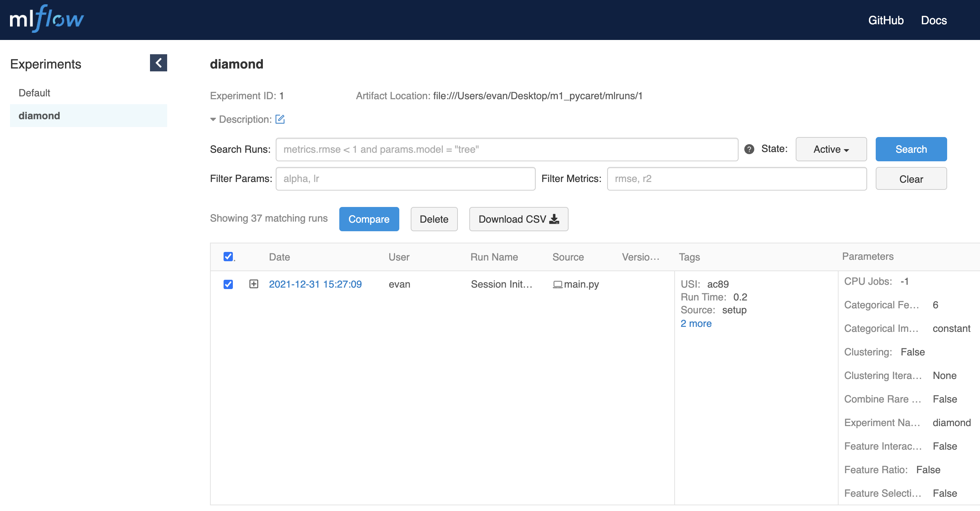Click the Categorical Im… parameter label
This screenshot has height=511, width=980.
click(x=881, y=328)
